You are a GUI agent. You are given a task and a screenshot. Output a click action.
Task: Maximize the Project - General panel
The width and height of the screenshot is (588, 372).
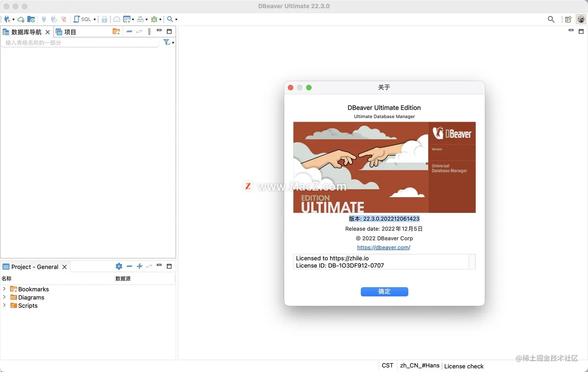coord(169,266)
